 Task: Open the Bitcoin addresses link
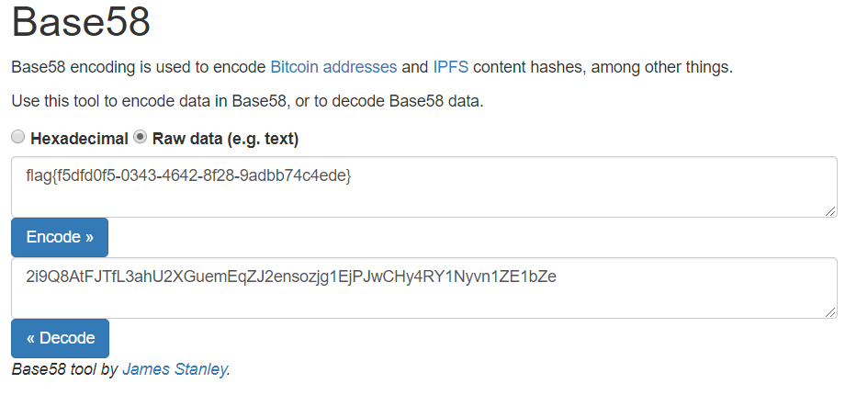pyautogui.click(x=333, y=67)
